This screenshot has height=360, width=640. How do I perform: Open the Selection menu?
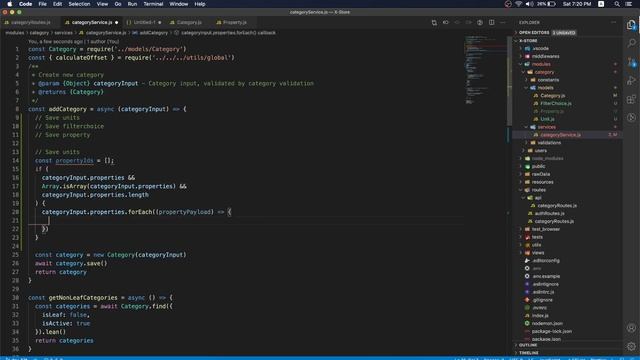(79, 4)
